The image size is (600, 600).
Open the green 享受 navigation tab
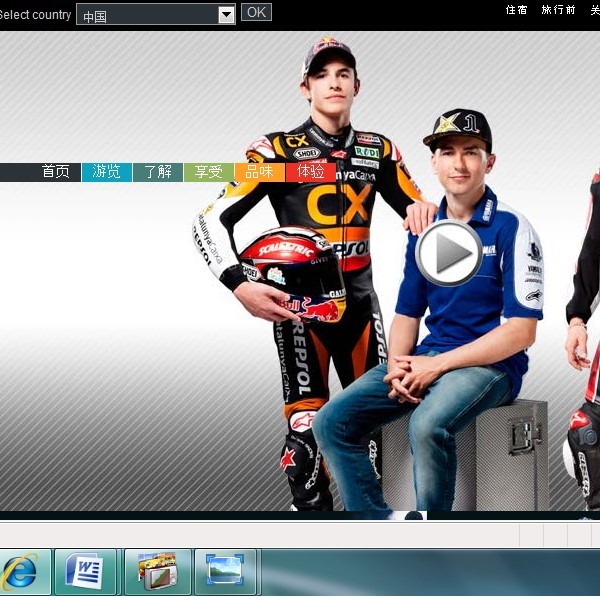(209, 172)
